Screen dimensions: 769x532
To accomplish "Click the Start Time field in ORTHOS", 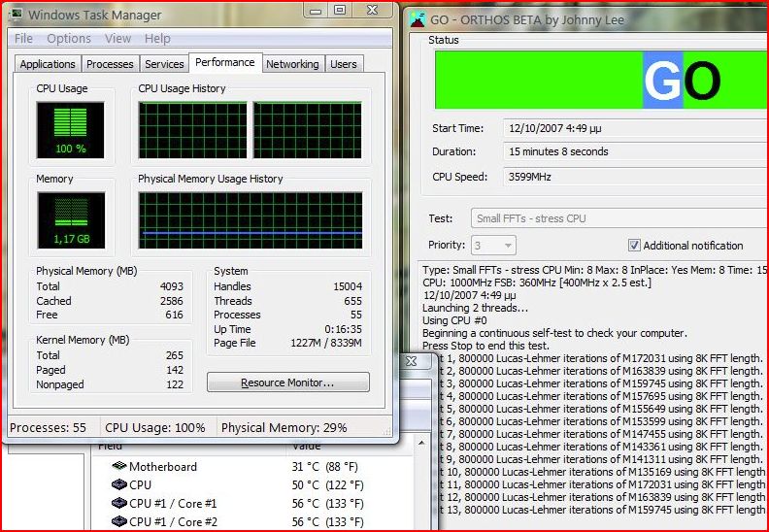I will (636, 128).
